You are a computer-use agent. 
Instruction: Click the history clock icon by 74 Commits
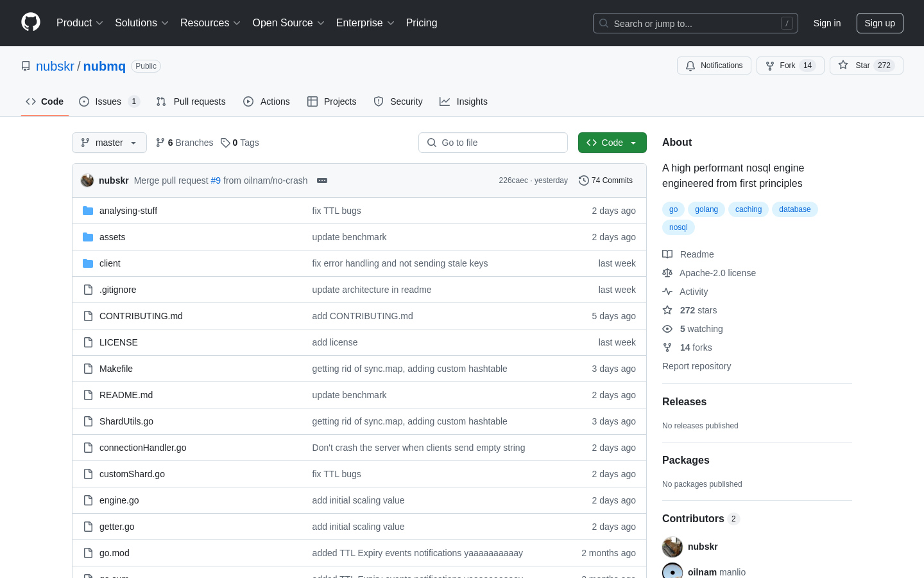584,180
